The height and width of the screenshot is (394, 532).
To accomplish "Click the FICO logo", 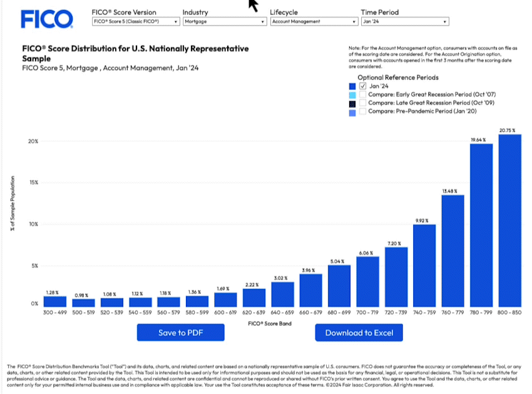I will (x=47, y=19).
